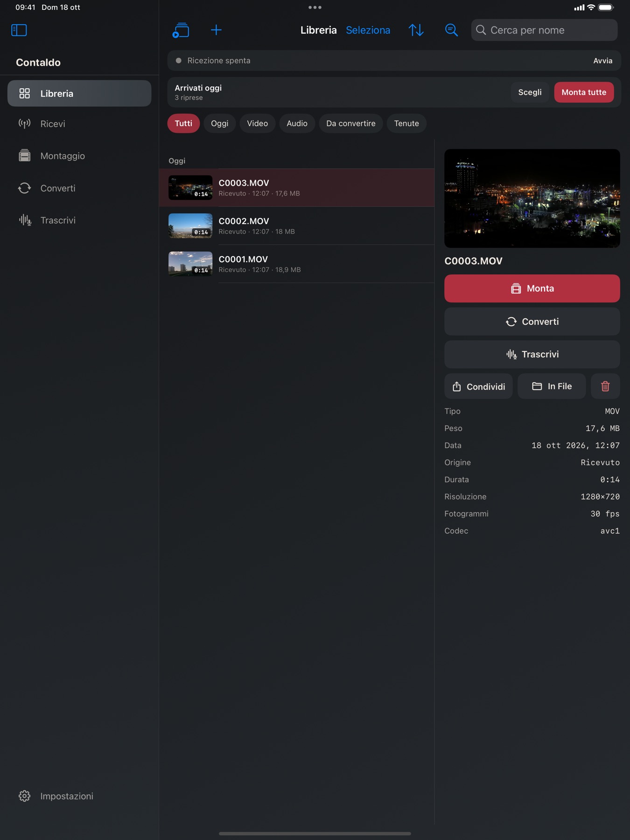
Task: Open Libreria in the sidebar
Action: [x=79, y=93]
